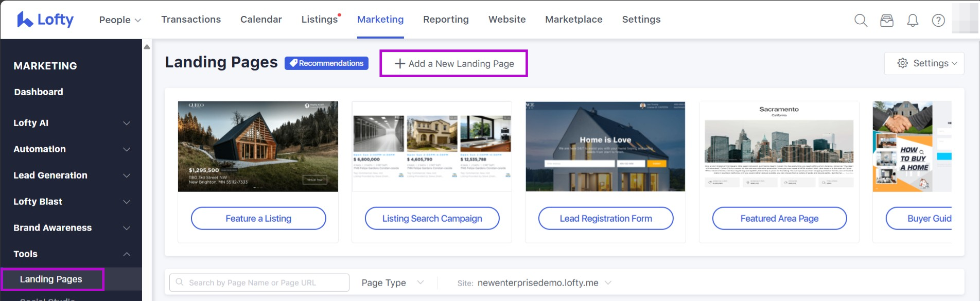Click Add a New Landing Page

coord(453,64)
